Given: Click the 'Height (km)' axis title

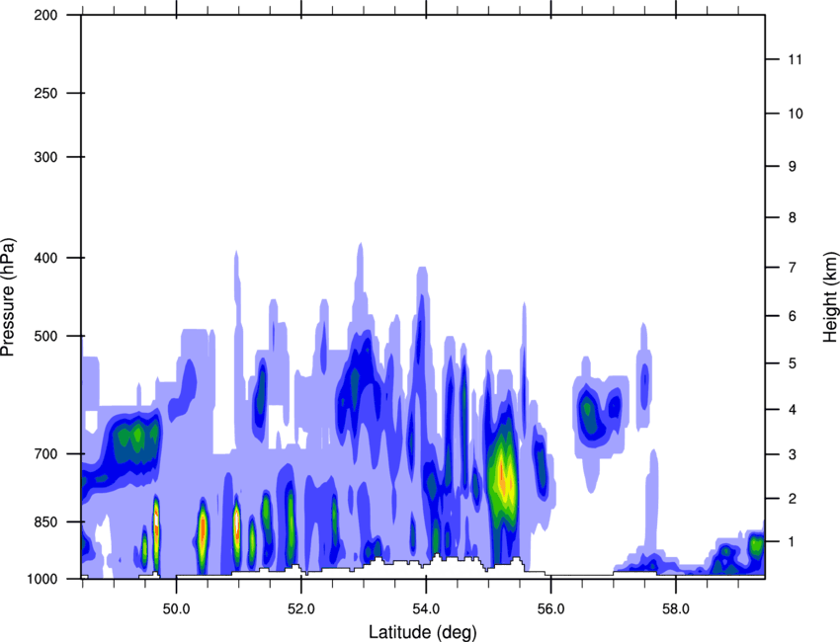Looking at the screenshot, I should click(x=830, y=297).
